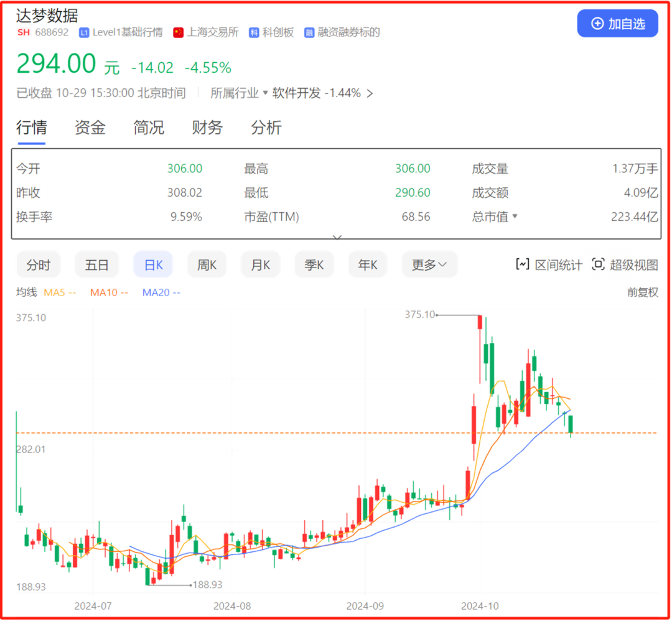
Task: Select the 周K chart period
Action: point(207,265)
